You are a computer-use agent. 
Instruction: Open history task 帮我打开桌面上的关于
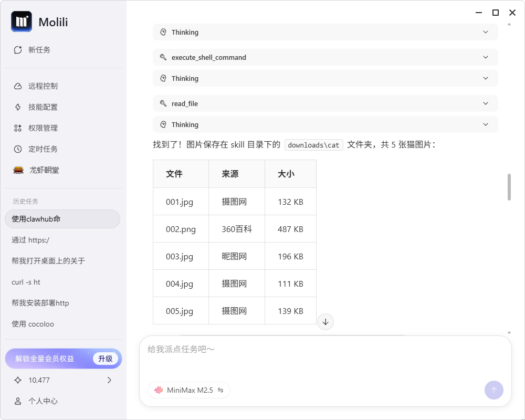click(48, 261)
